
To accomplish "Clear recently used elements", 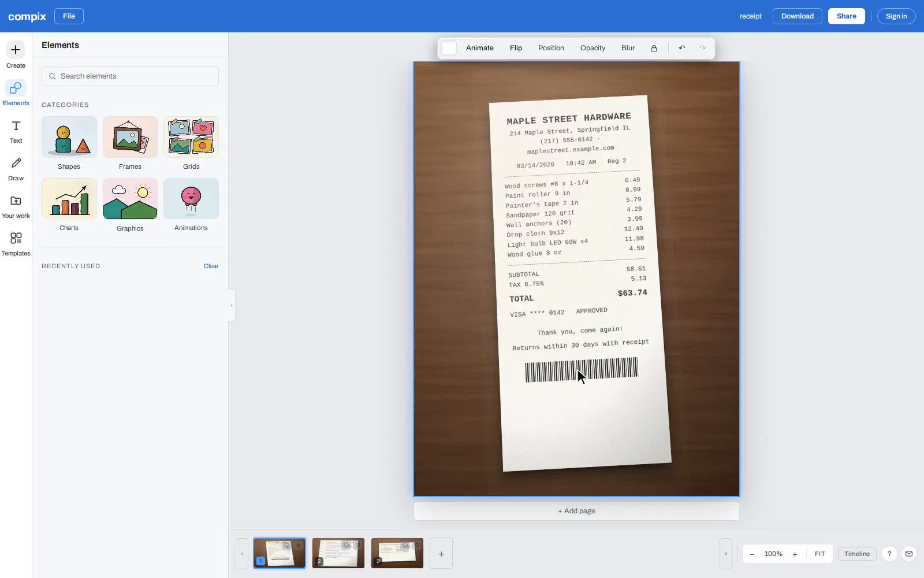I will click(x=211, y=266).
